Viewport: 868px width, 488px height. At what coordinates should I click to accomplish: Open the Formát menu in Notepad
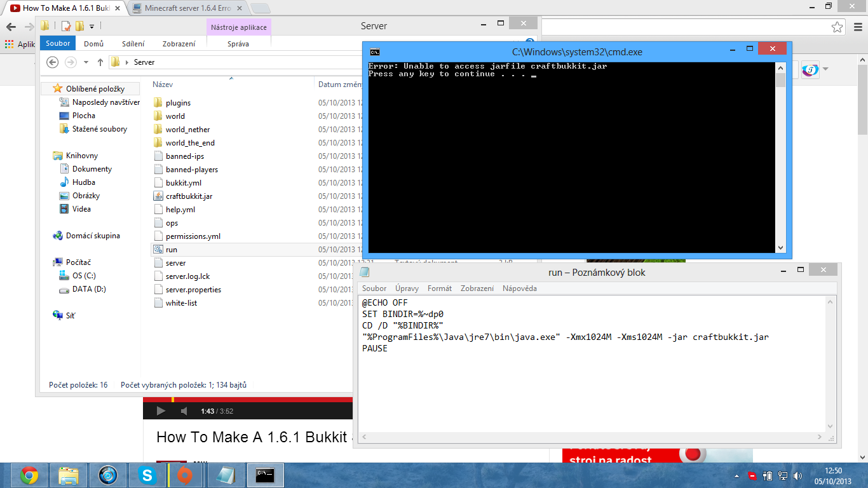pyautogui.click(x=439, y=288)
